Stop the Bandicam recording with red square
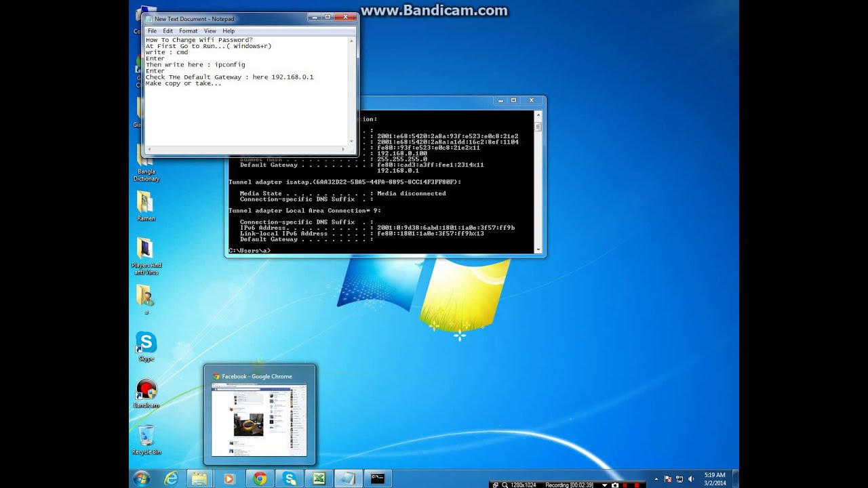This screenshot has height=488, width=868. point(637,485)
